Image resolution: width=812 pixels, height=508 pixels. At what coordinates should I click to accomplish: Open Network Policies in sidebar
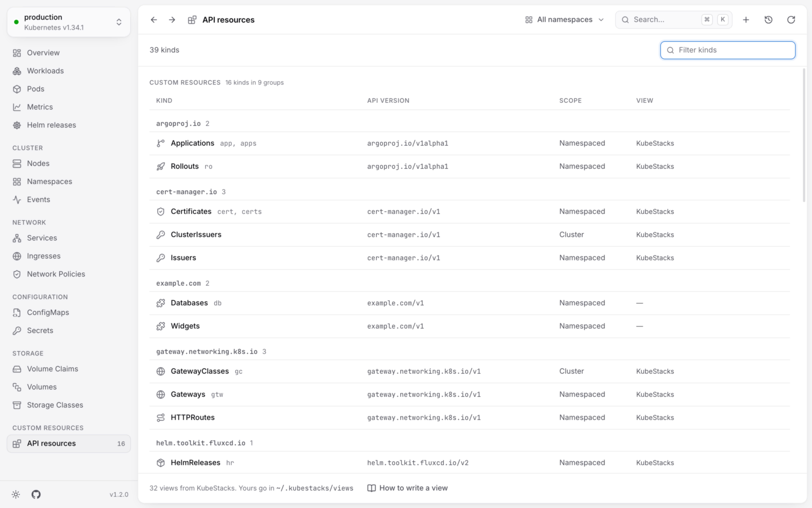[69, 274]
